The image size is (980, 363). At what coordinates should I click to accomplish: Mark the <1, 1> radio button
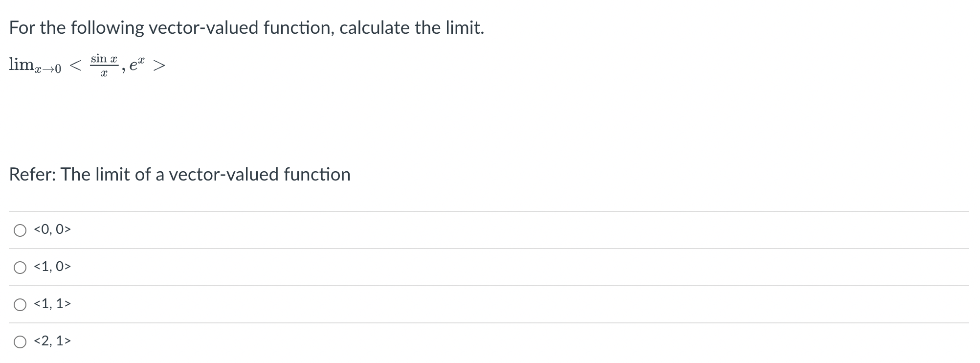pyautogui.click(x=20, y=305)
